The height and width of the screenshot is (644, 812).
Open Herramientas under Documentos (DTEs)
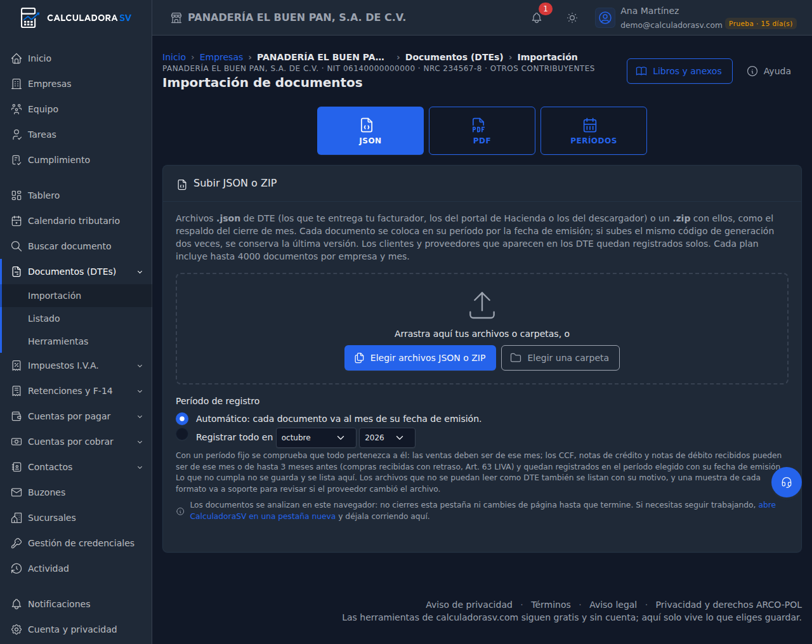(77, 341)
